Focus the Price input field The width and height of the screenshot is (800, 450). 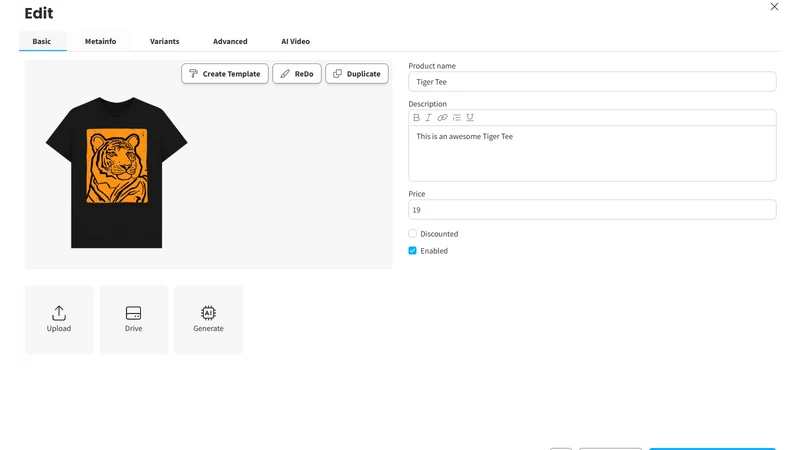592,210
